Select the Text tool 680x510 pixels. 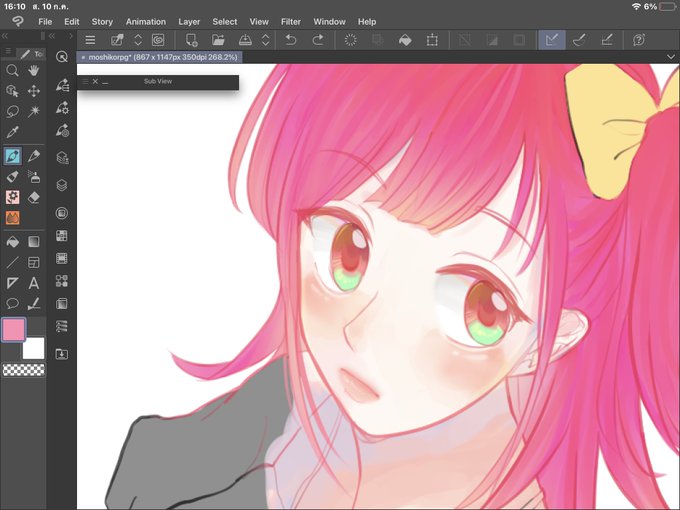click(34, 283)
